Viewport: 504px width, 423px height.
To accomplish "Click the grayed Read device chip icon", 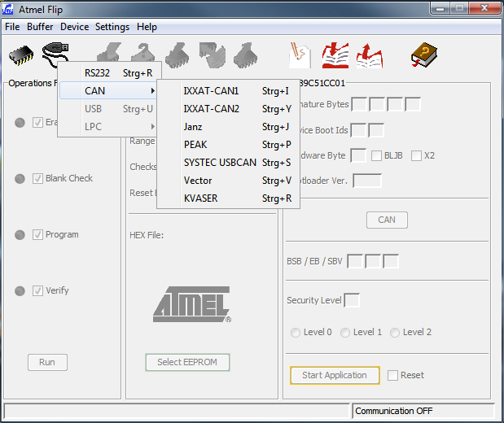I will click(246, 55).
